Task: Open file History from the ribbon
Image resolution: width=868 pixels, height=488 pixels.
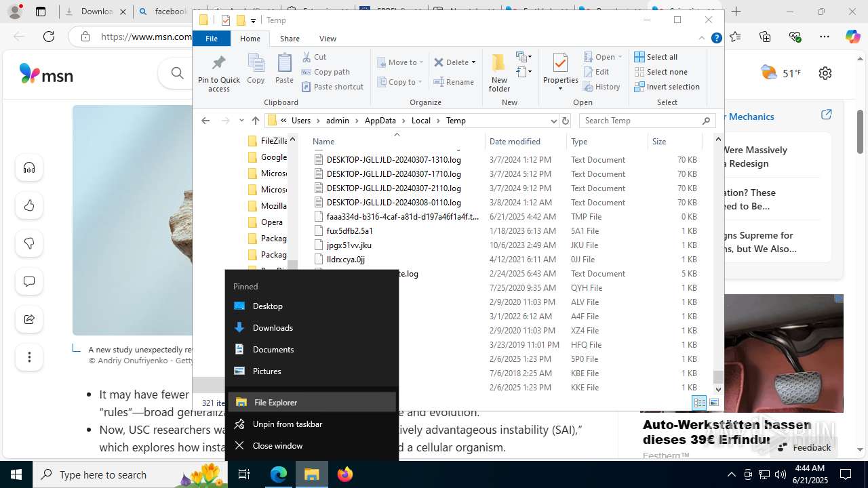Action: click(x=601, y=87)
